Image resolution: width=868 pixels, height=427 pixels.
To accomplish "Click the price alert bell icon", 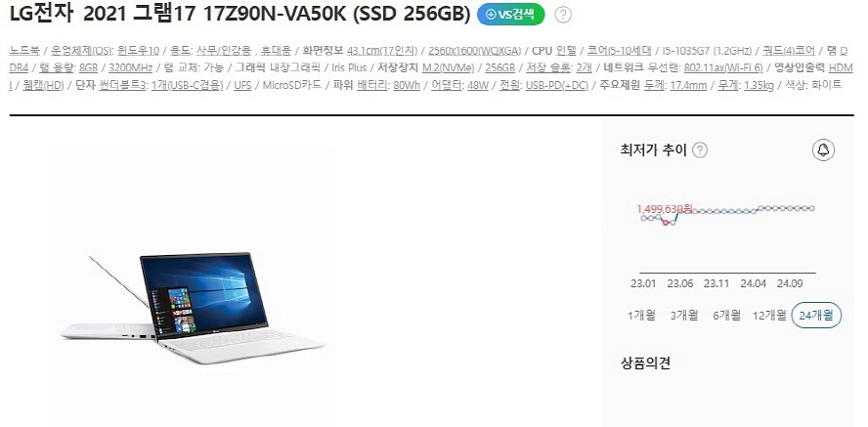I will pyautogui.click(x=823, y=149).
